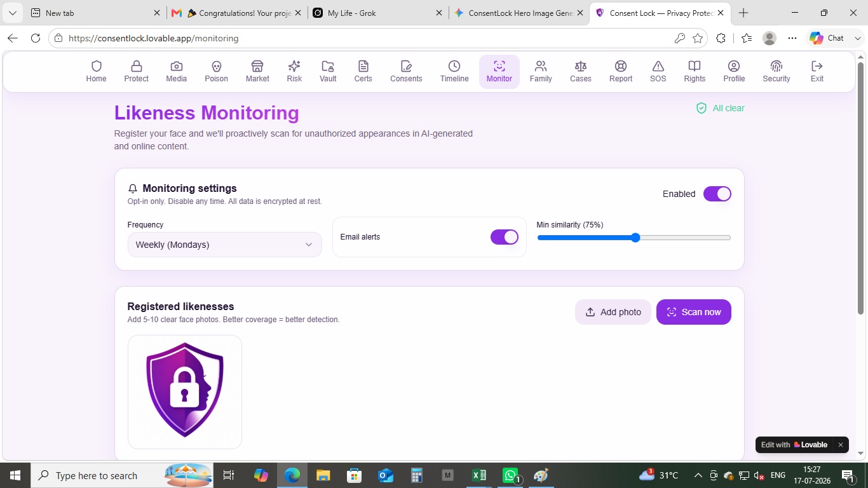
Task: Open the Timeline clock section
Action: coord(454,71)
